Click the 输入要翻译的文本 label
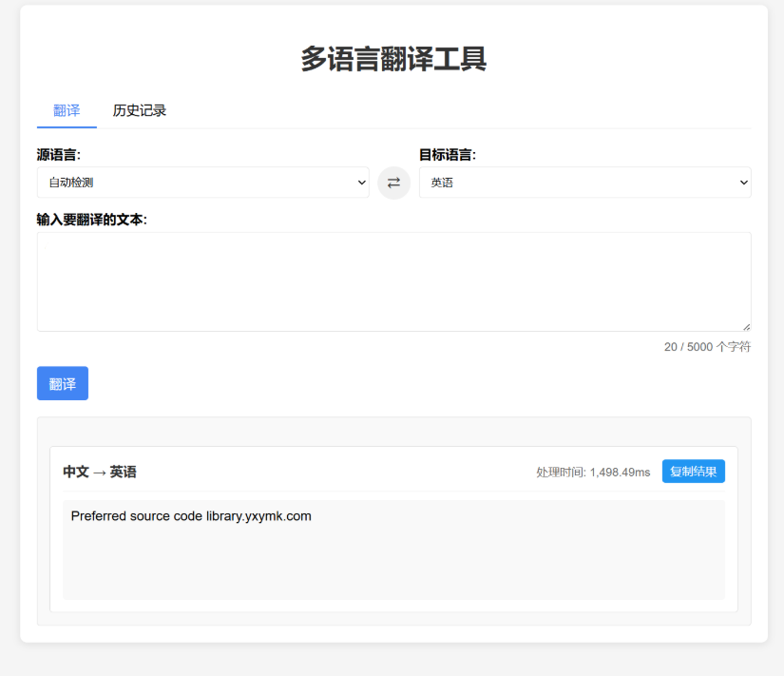The width and height of the screenshot is (784, 676). pos(92,220)
